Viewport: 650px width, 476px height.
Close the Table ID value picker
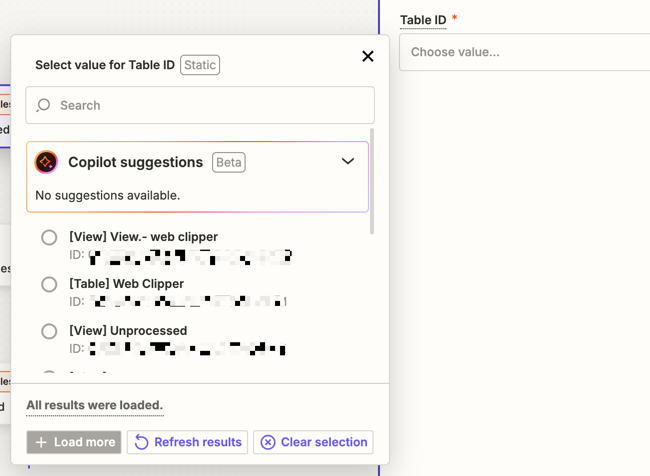pos(368,56)
